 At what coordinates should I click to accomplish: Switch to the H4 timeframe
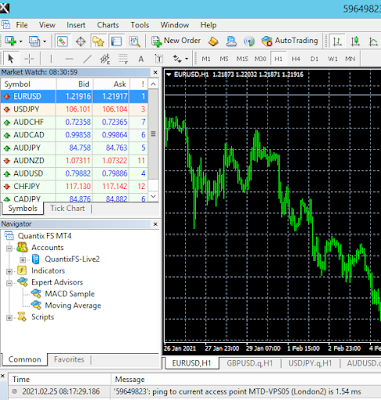pyautogui.click(x=296, y=59)
